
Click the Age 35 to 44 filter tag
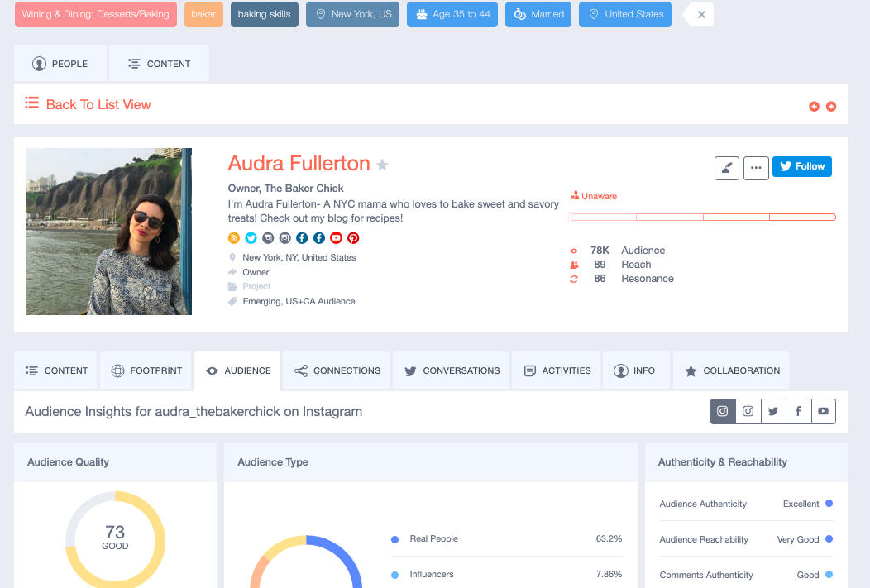coord(452,14)
